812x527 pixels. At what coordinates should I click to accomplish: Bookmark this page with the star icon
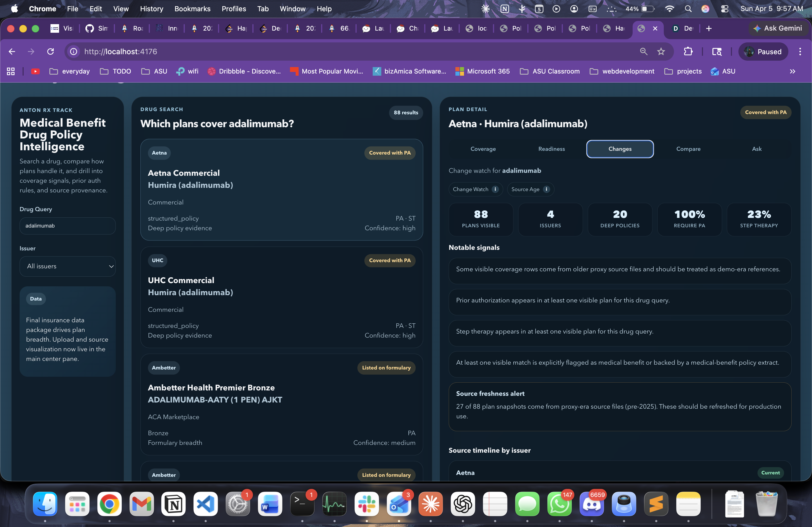(661, 52)
